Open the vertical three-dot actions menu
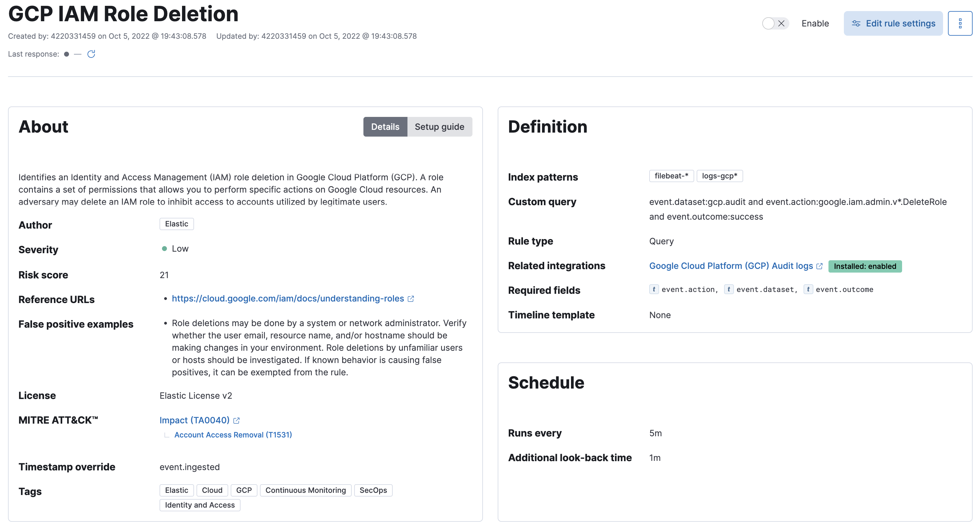The width and height of the screenshot is (980, 531). 960,23
